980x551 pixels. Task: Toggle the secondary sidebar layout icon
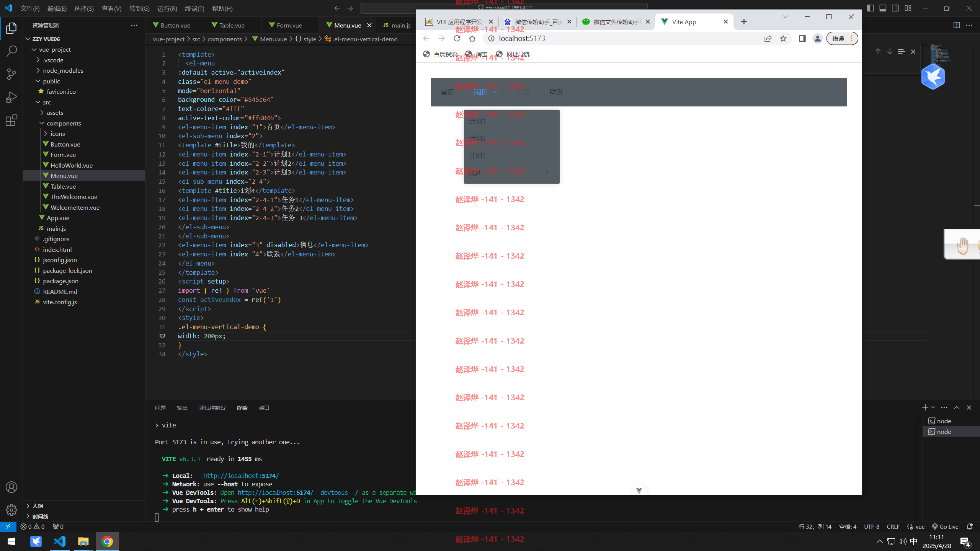pyautogui.click(x=895, y=8)
